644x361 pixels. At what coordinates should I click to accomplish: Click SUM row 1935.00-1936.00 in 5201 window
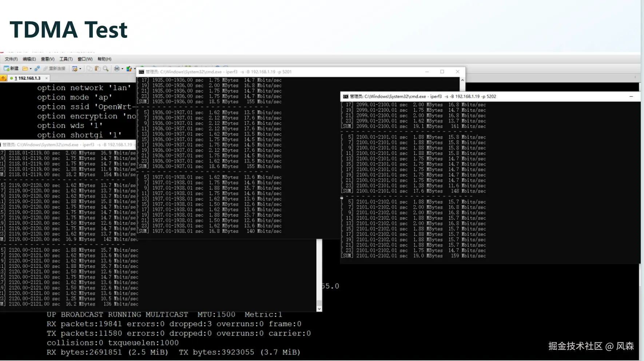(x=209, y=102)
